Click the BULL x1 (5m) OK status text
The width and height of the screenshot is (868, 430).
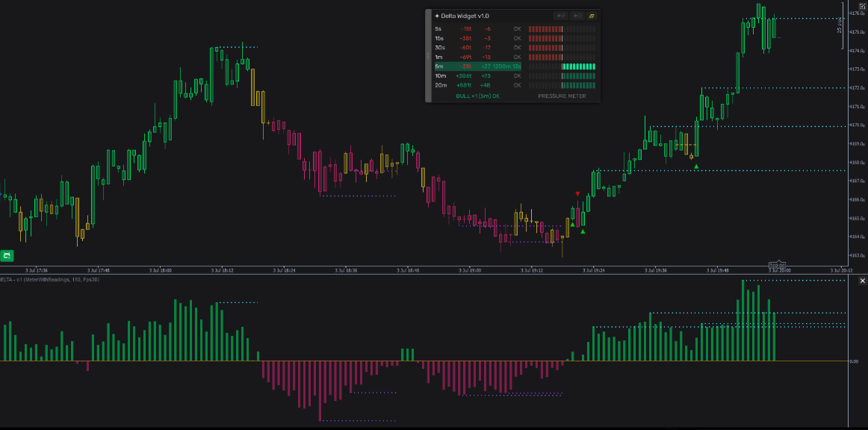point(477,96)
